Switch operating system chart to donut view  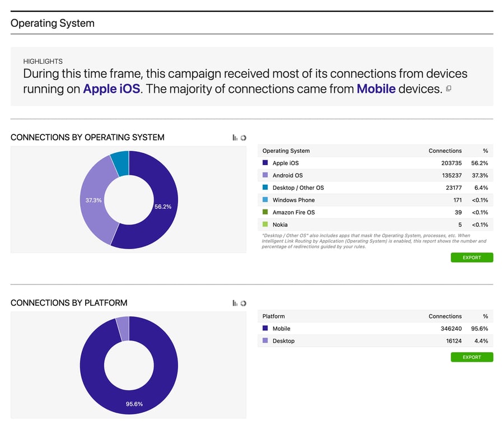[x=244, y=138]
